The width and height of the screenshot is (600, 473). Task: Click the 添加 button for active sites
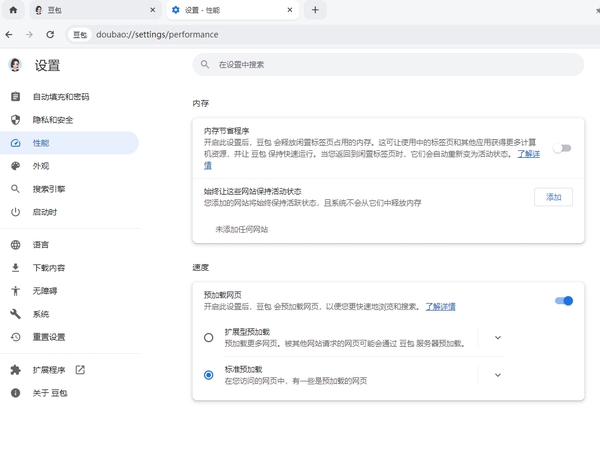(x=553, y=197)
